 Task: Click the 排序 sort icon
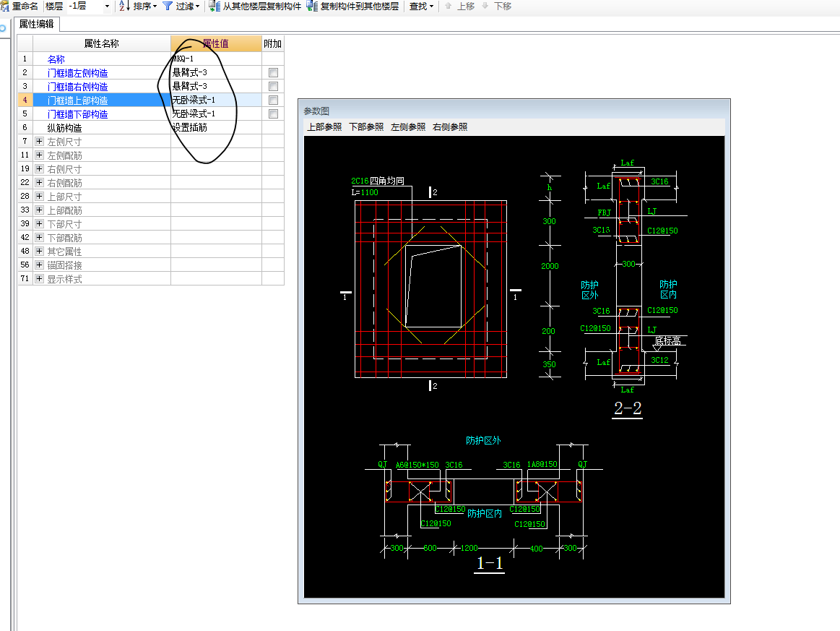[124, 7]
